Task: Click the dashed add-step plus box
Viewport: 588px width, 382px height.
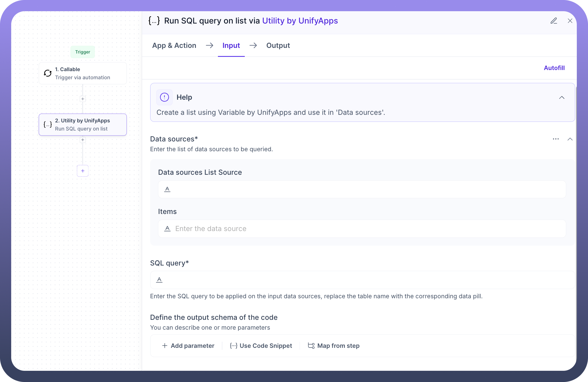Action: click(83, 171)
